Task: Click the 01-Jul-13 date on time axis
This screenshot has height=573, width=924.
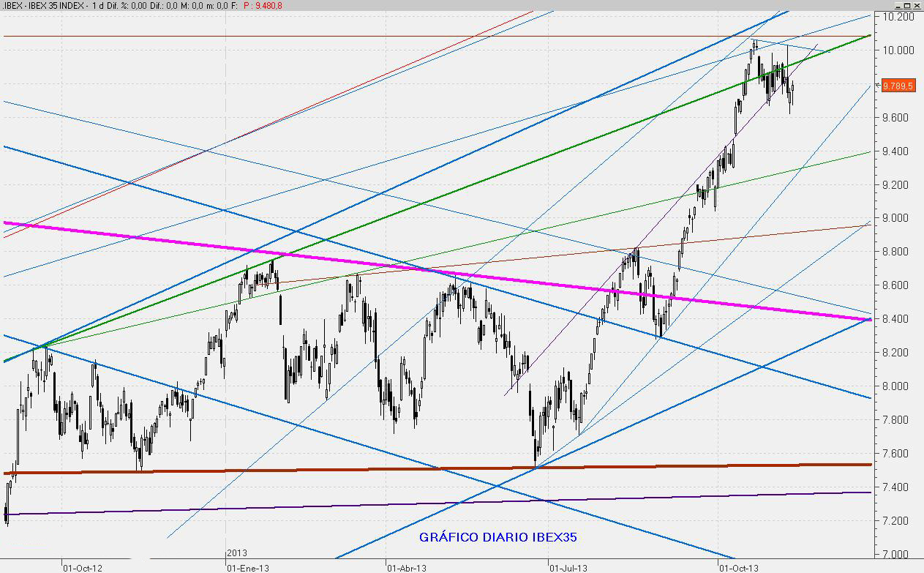Action: point(568,567)
